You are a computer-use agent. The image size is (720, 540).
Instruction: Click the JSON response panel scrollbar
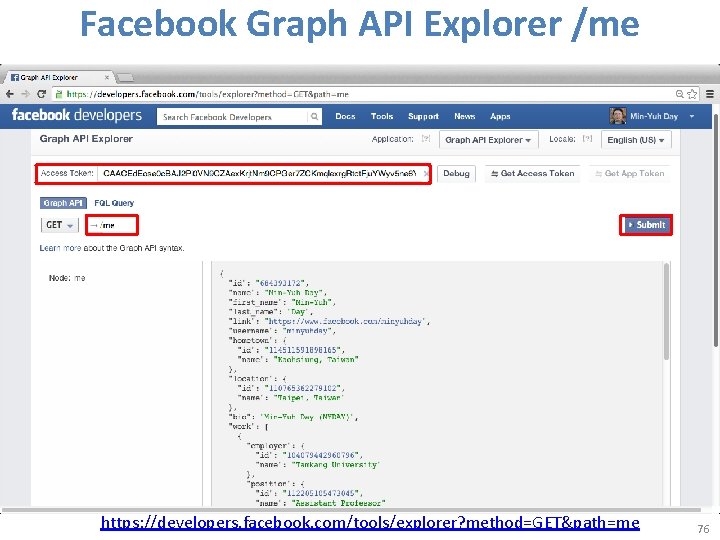[666, 311]
